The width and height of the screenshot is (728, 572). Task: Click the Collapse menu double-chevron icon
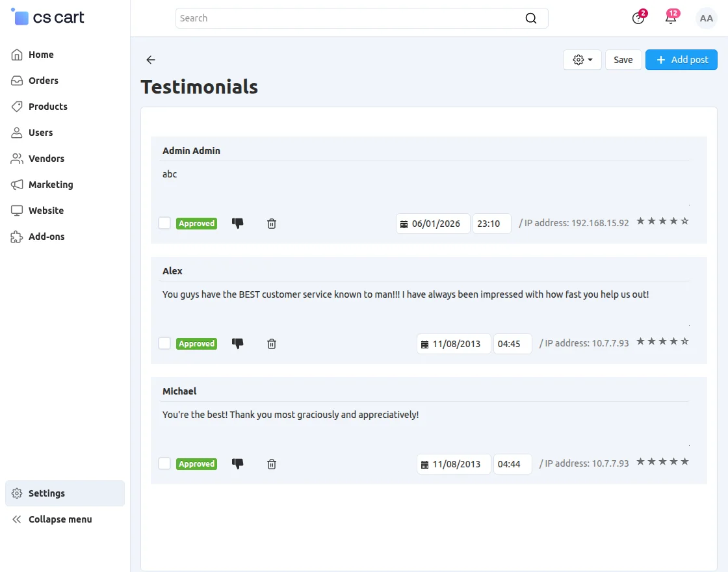point(17,519)
